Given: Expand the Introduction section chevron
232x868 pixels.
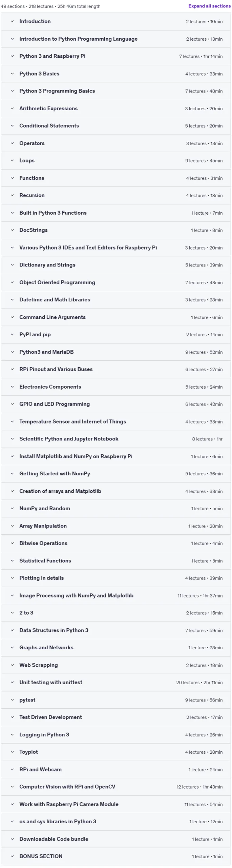Looking at the screenshot, I should (x=12, y=21).
